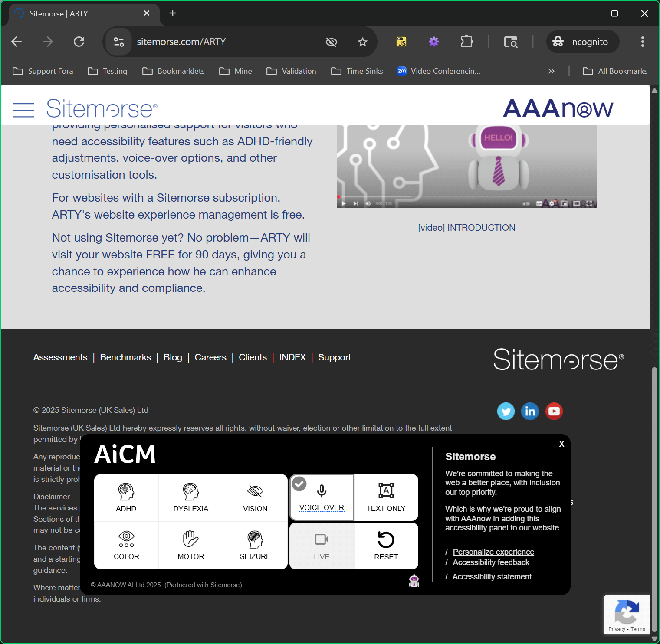Open the JS extension icon

[401, 42]
